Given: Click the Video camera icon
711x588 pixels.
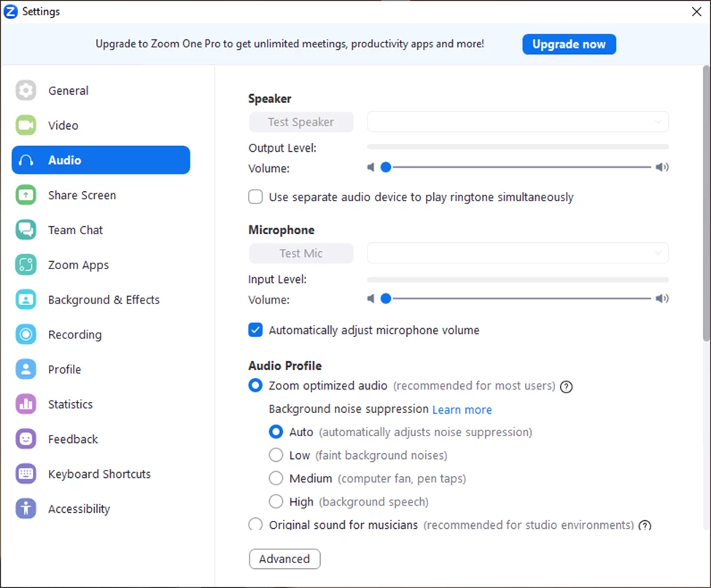Looking at the screenshot, I should (x=26, y=125).
